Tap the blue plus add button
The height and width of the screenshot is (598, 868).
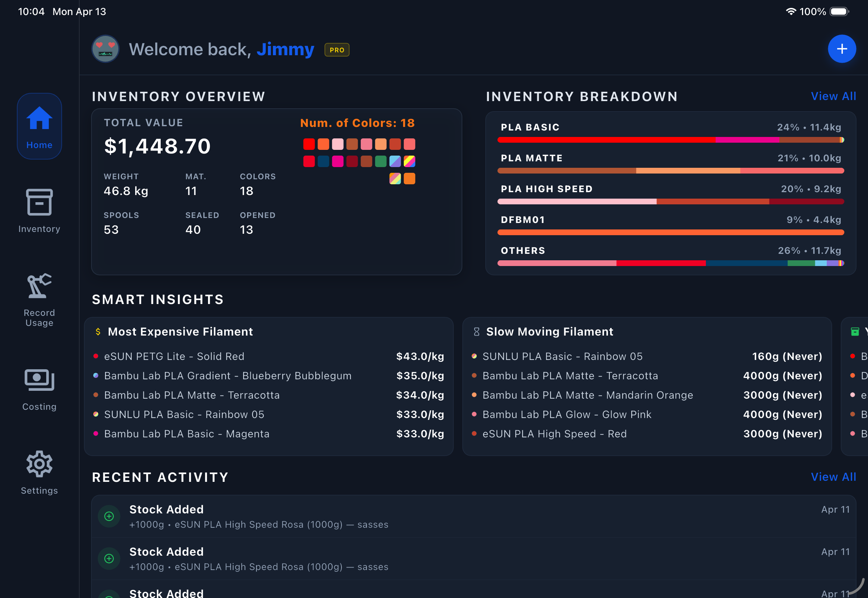tap(841, 49)
